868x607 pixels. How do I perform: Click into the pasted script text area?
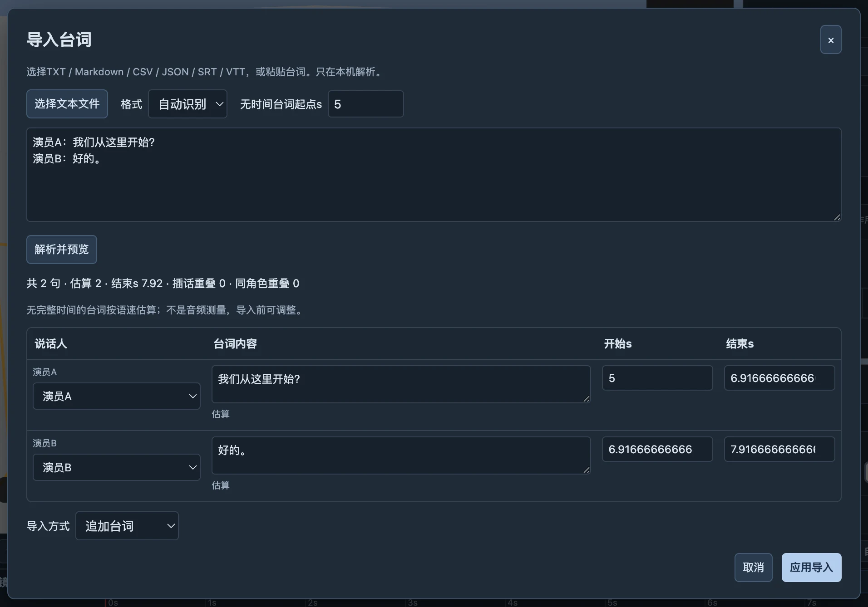[x=434, y=175]
